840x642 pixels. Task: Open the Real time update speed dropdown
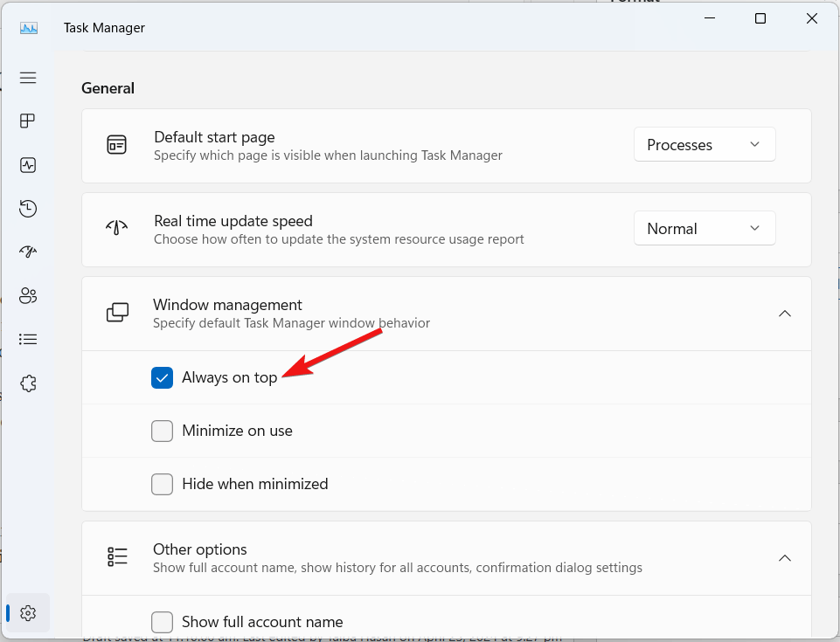tap(704, 229)
